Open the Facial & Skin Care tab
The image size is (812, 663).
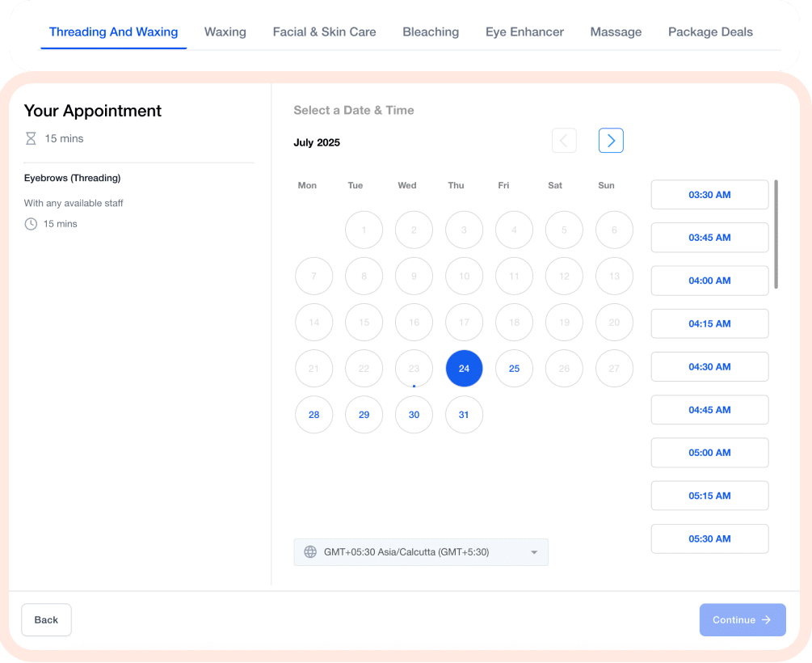pyautogui.click(x=324, y=32)
